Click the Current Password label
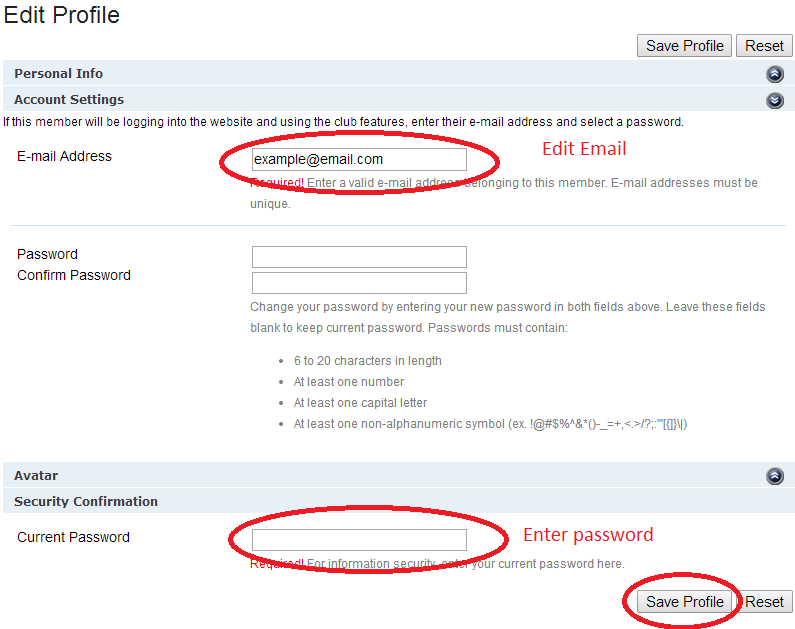Screen dimensions: 795x629 point(73,537)
